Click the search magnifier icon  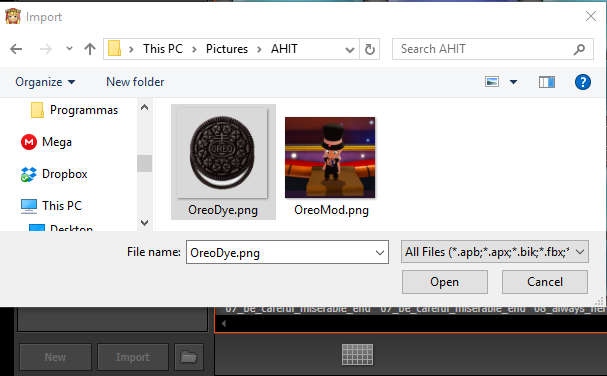[x=580, y=49]
